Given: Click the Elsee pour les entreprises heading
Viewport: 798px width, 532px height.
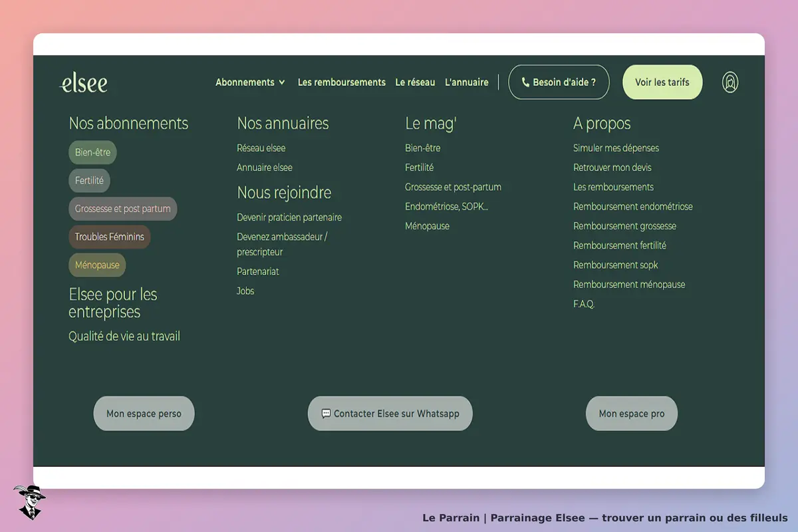Looking at the screenshot, I should tap(113, 303).
